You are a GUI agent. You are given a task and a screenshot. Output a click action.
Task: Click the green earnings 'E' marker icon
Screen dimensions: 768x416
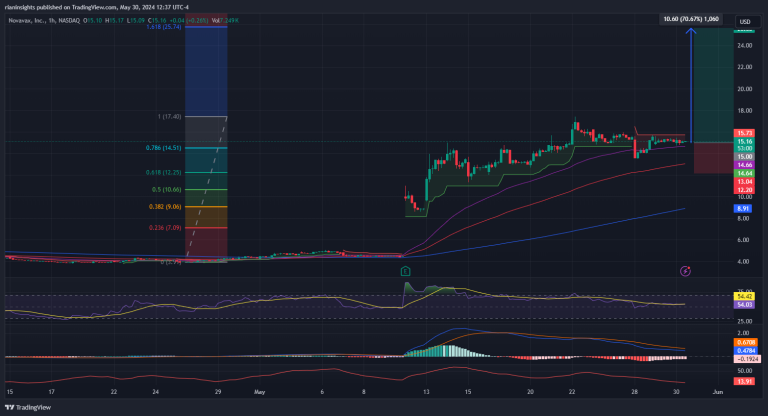point(404,270)
